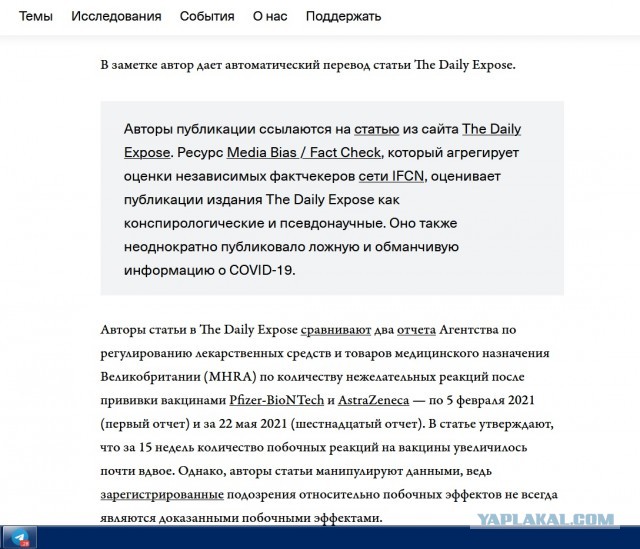Visit the Media Bias / Fact Check link
This screenshot has height=549, width=640.
[304, 152]
